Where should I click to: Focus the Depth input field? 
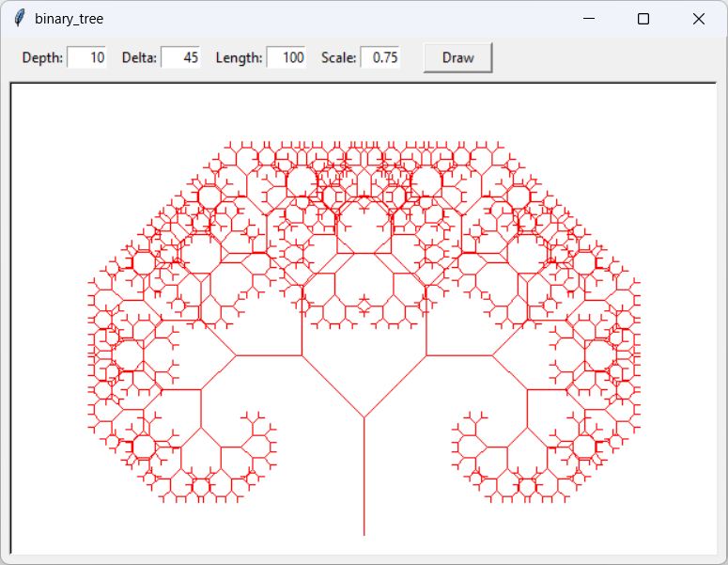pyautogui.click(x=86, y=57)
